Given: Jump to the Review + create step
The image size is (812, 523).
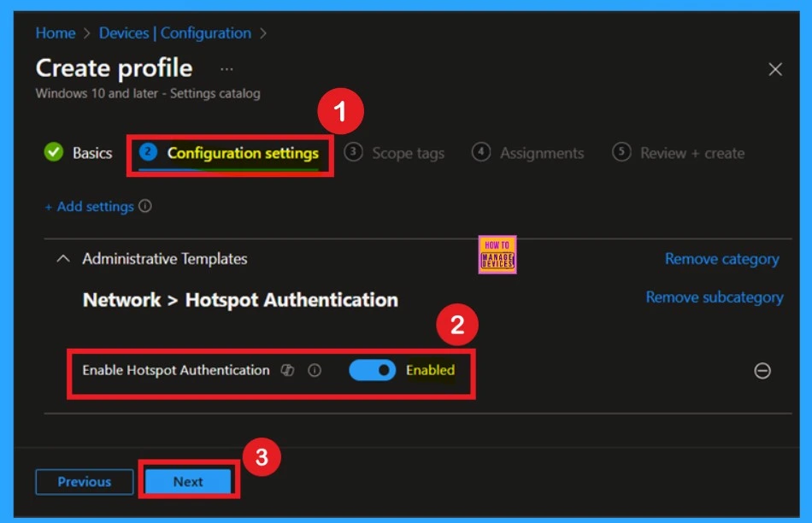Looking at the screenshot, I should coord(679,153).
